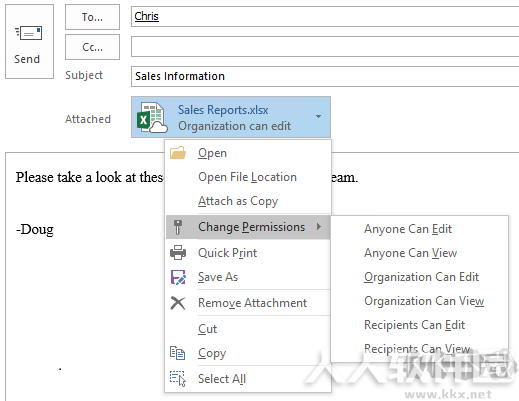This screenshot has width=519, height=401.
Task: Choose Open from the context menu
Action: pos(248,153)
